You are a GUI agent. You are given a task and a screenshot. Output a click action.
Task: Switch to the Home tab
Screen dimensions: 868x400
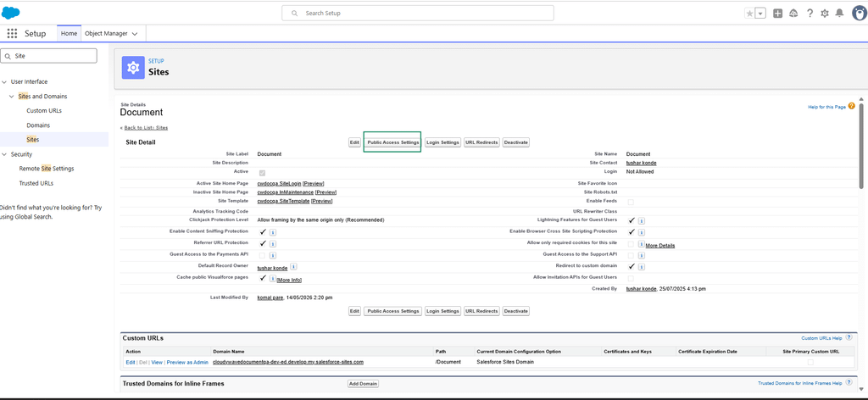(69, 33)
